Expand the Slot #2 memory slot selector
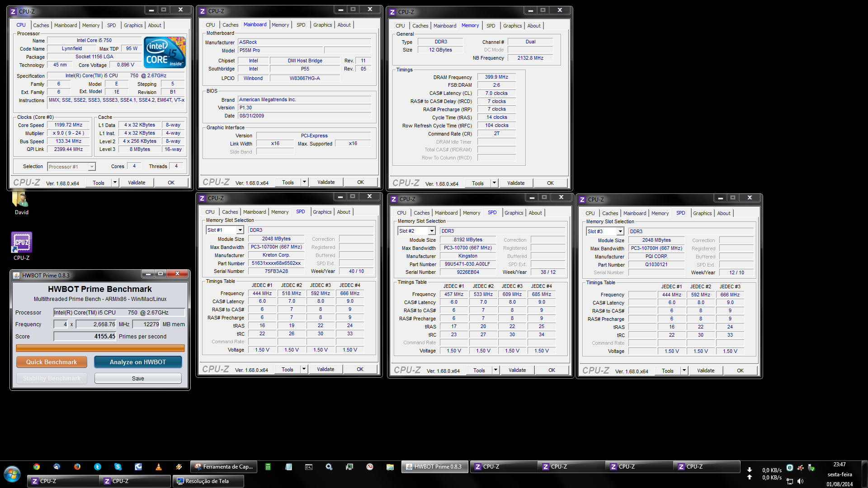Viewport: 868px width, 488px height. coord(431,231)
